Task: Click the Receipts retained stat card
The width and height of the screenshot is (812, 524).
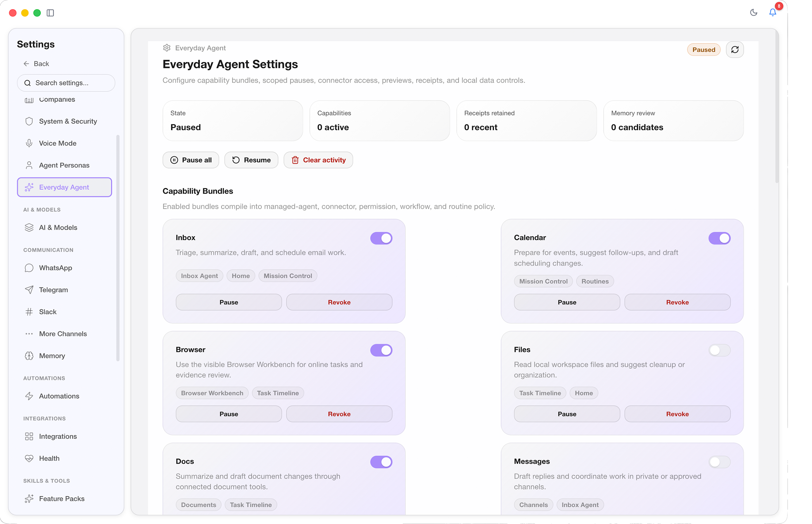Action: (526, 121)
